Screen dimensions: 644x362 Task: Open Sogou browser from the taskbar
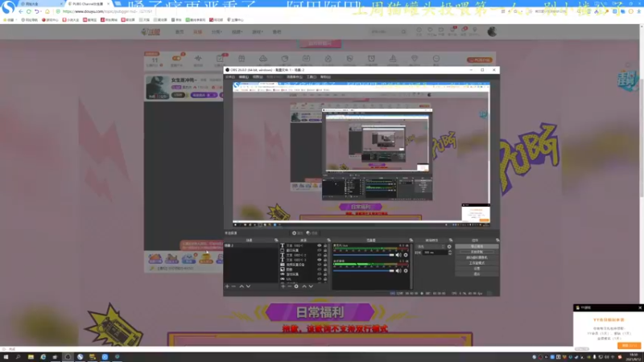pyautogui.click(x=80, y=357)
